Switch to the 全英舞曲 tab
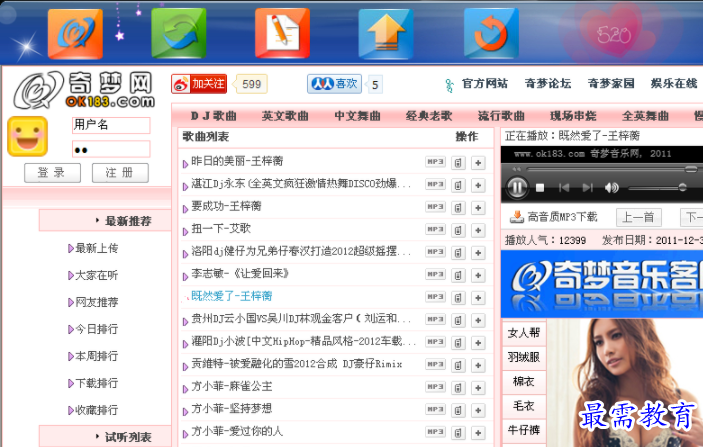The height and width of the screenshot is (447, 703). coord(646,116)
